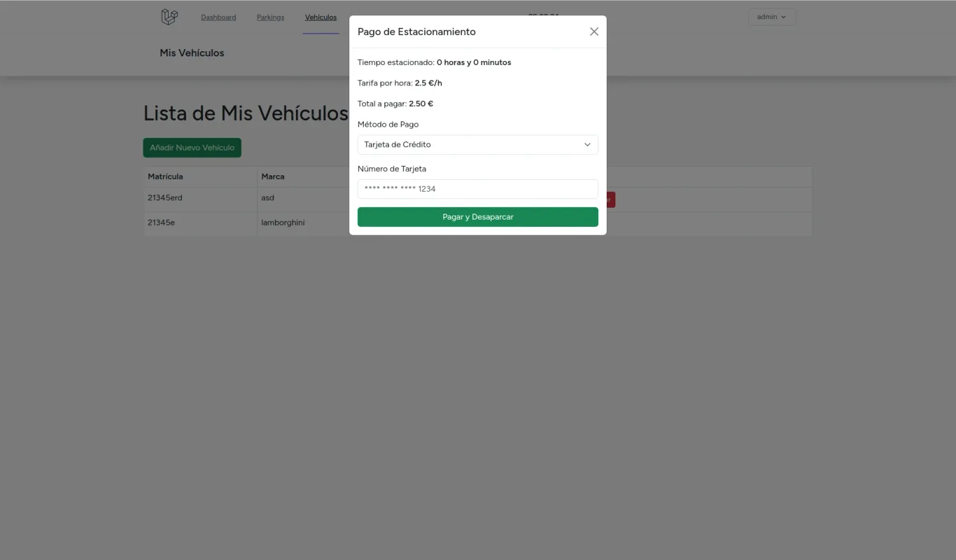
Task: Select matrícula cell 21345e
Action: (x=200, y=223)
